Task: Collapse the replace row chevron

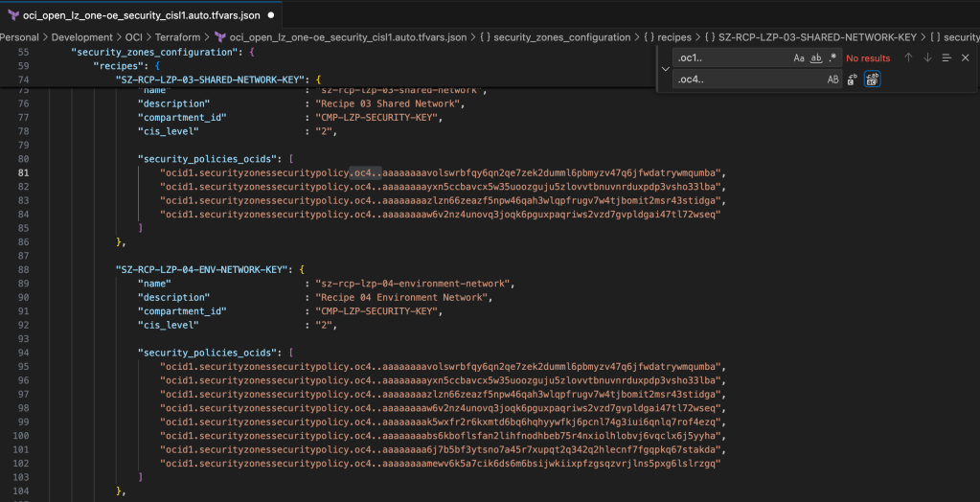Action: tap(666, 69)
